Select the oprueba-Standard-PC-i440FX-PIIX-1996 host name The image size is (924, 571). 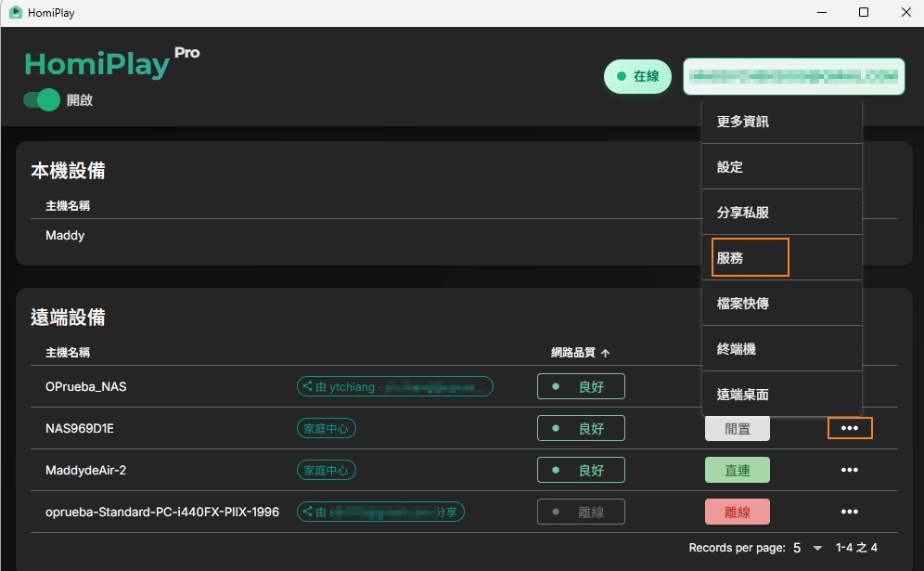coord(162,512)
